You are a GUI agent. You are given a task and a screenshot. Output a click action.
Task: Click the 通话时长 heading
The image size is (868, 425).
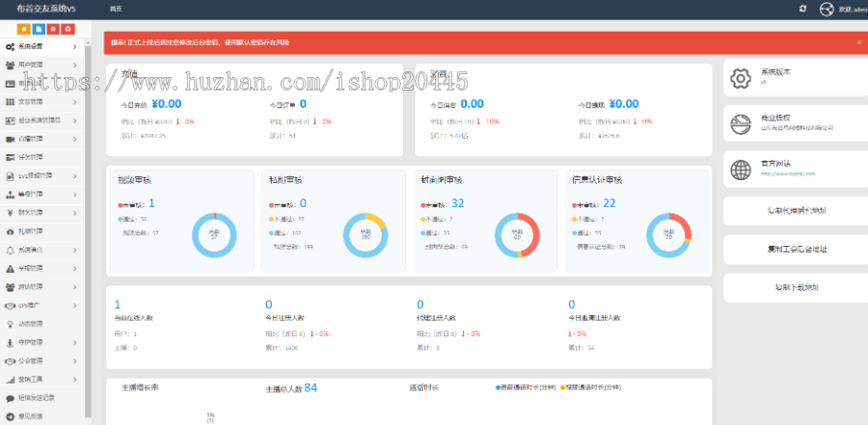click(x=424, y=387)
